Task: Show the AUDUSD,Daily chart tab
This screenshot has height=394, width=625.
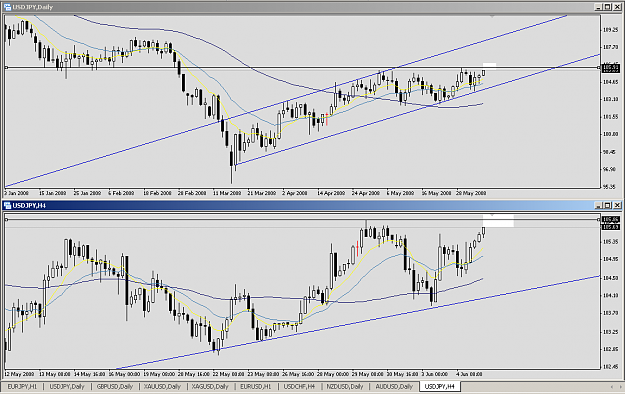Action: (x=394, y=386)
